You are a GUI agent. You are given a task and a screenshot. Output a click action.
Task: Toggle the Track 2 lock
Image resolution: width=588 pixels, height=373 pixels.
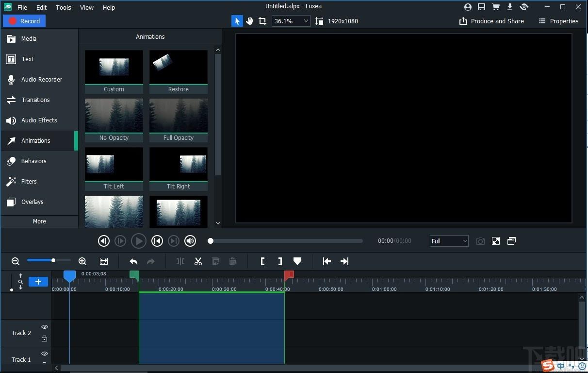coord(45,339)
